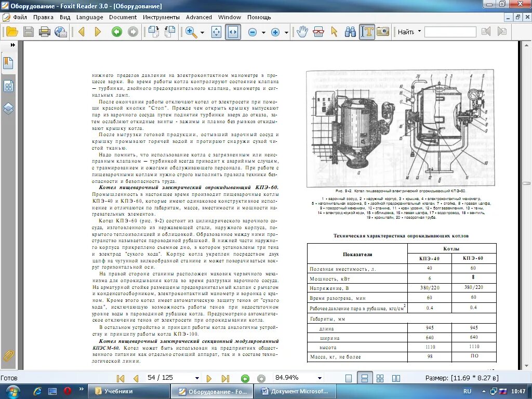Viewport: 532px width, 399px height.
Task: Go to previous page in status bar
Action: pyautogui.click(x=136, y=378)
